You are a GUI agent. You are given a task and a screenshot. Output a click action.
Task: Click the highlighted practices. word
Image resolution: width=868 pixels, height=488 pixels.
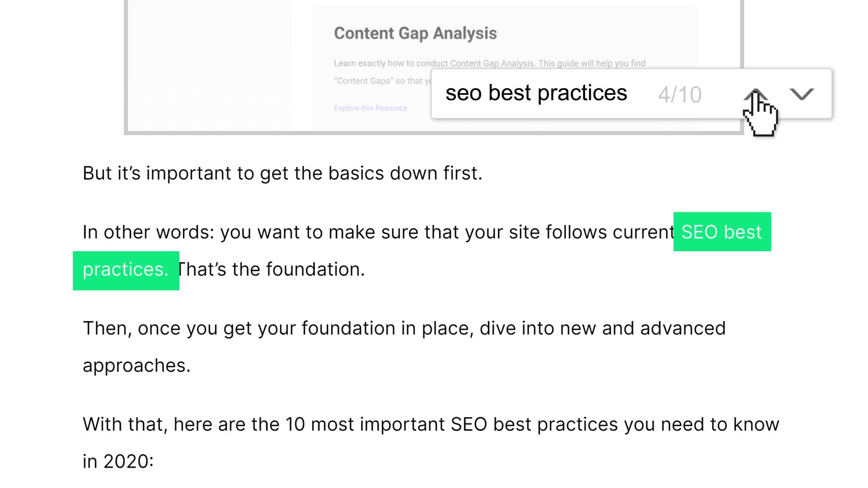pos(126,270)
